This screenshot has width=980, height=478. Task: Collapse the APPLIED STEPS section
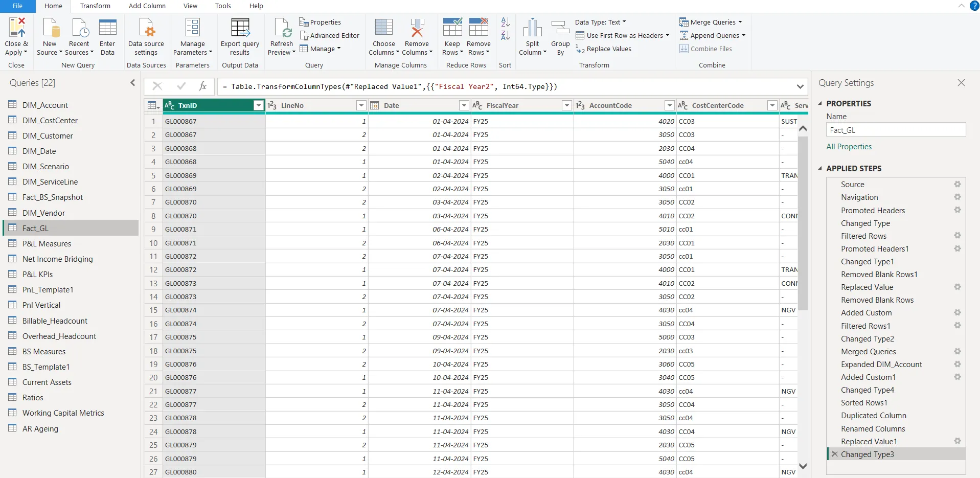[820, 168]
